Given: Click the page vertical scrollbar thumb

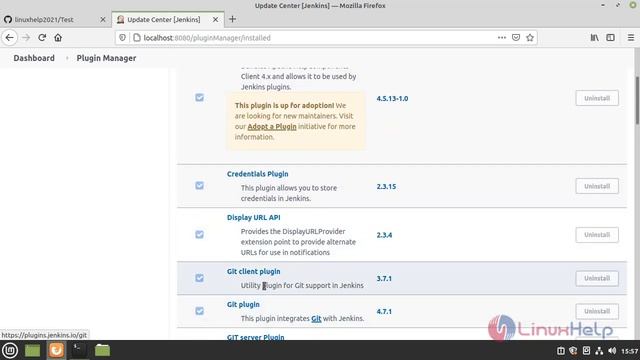Looking at the screenshot, I should coord(636,100).
